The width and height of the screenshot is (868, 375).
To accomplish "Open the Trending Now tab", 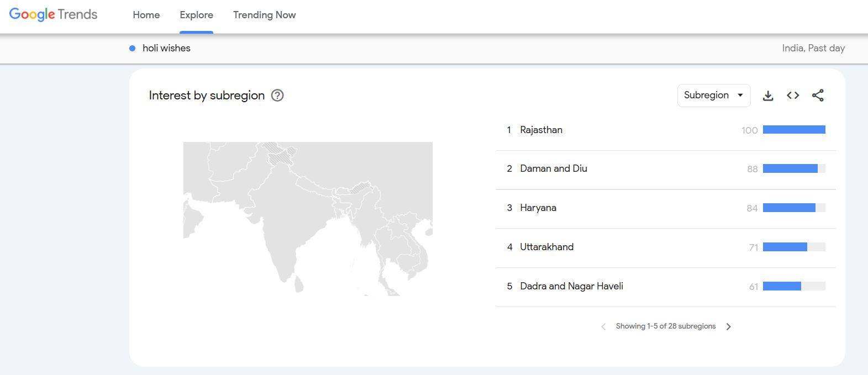I will pos(264,15).
